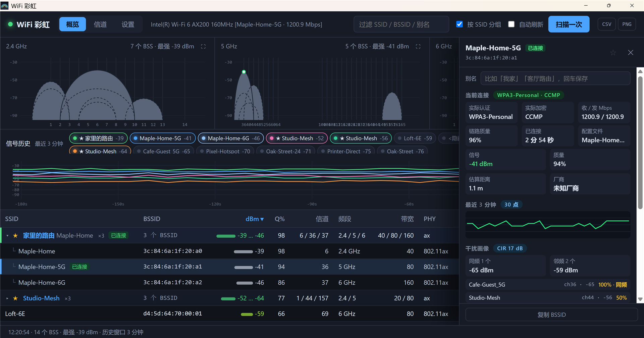This screenshot has height=338, width=644.
Task: Click the SSID / BSSID filter input field
Action: (x=401, y=24)
